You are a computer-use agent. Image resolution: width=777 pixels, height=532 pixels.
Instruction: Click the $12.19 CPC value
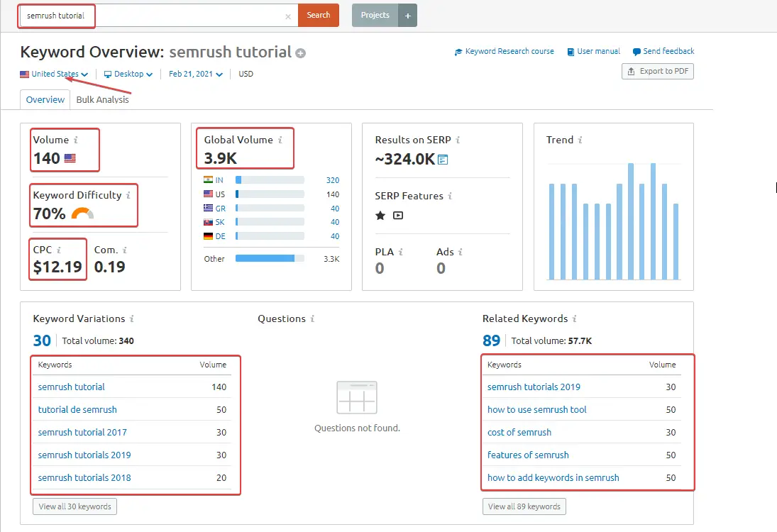click(57, 267)
